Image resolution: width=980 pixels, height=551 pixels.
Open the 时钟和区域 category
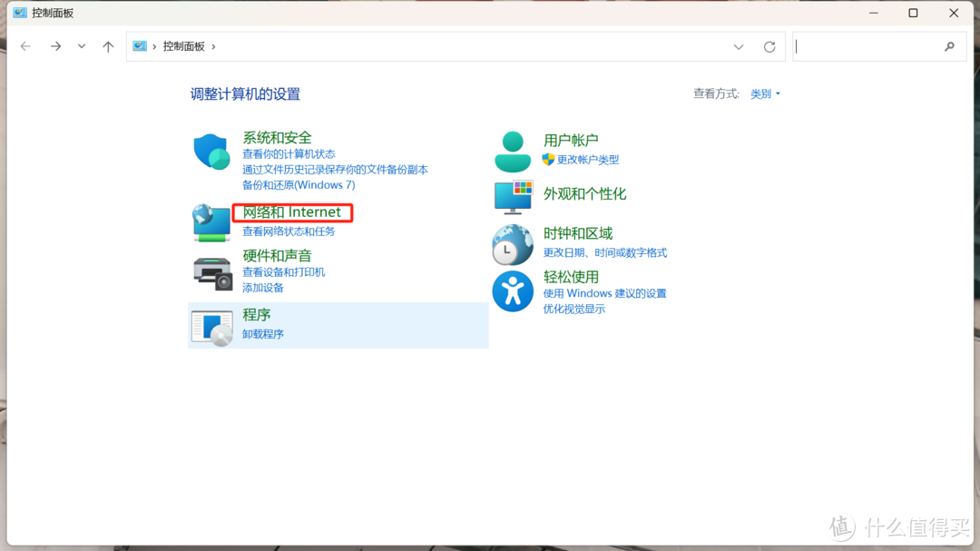pos(577,233)
